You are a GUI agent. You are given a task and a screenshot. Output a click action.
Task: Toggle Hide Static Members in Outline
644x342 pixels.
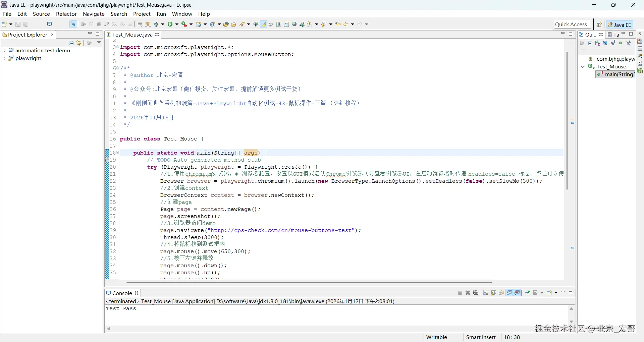point(613,43)
